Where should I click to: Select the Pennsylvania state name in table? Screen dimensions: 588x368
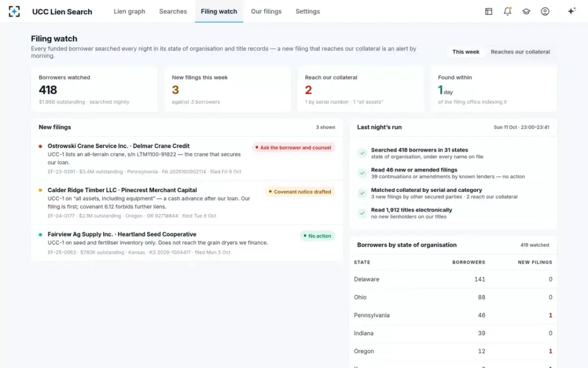click(x=372, y=315)
